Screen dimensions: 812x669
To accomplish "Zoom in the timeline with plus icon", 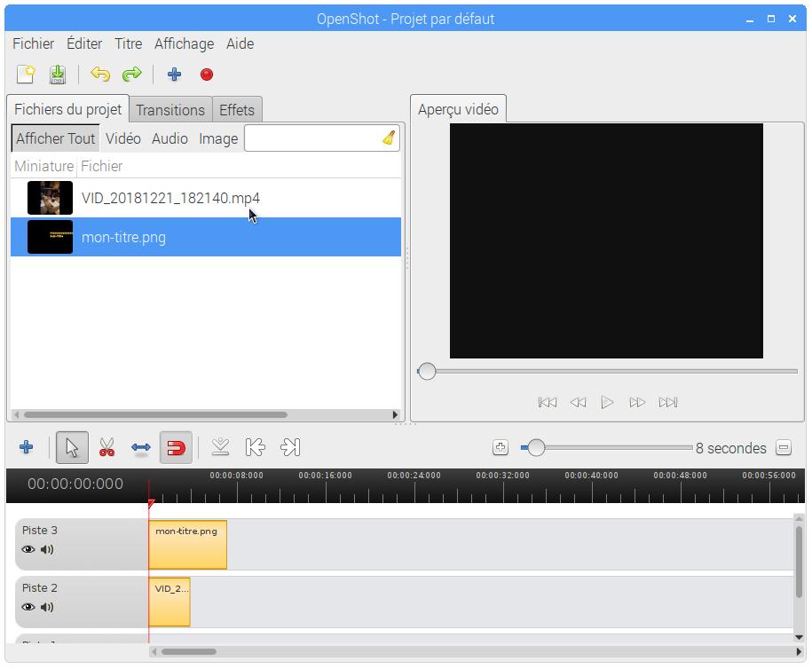I will [501, 447].
